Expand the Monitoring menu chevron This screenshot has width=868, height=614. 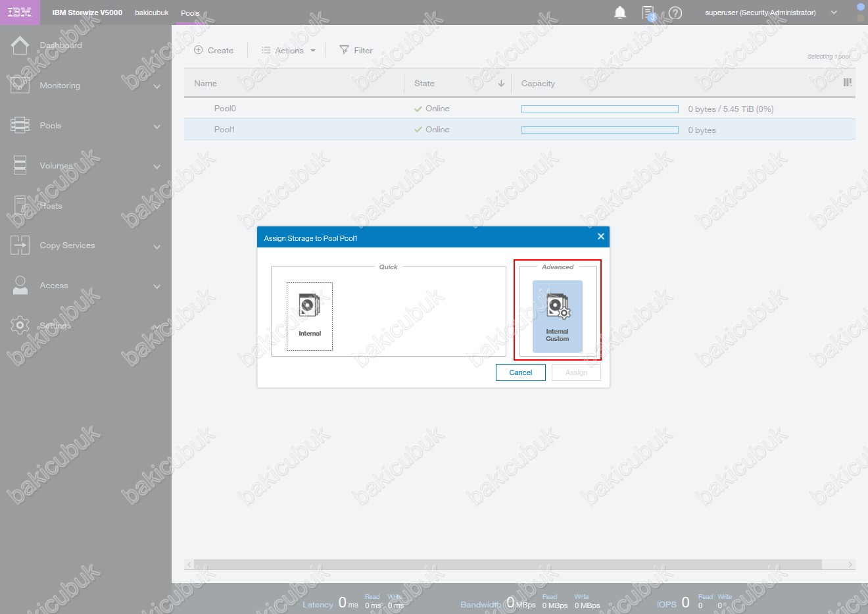(x=157, y=86)
